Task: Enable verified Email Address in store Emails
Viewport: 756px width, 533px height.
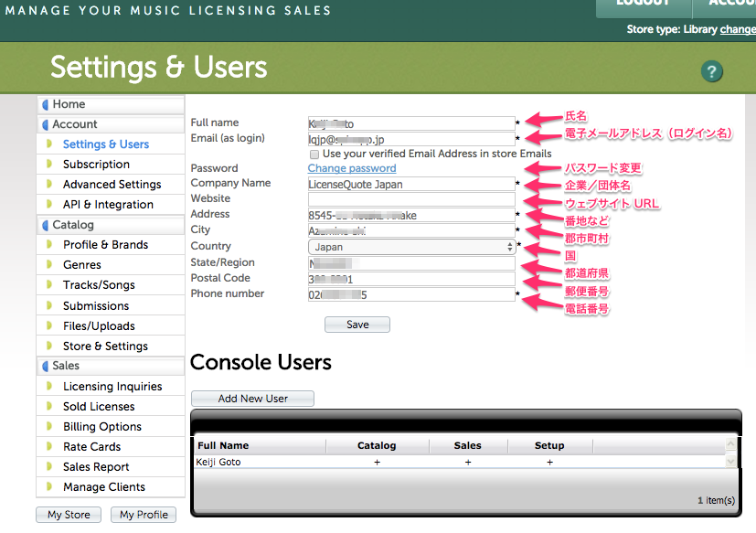Action: [314, 155]
